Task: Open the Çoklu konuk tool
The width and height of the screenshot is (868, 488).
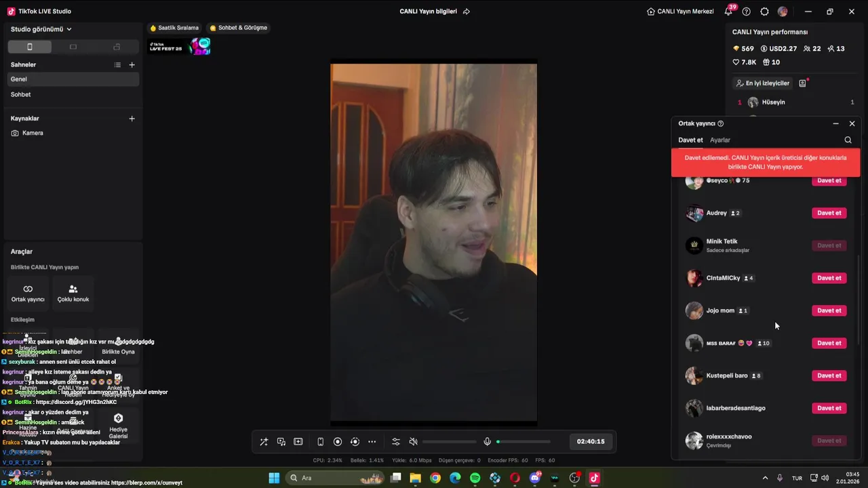Action: coord(73,293)
